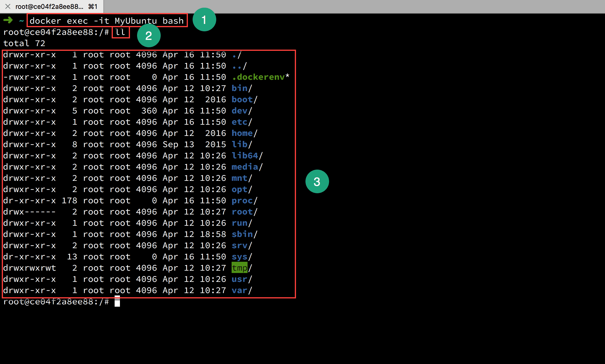The height and width of the screenshot is (364, 605).
Task: Click the drwx------ permissions of root
Action: [30, 212]
